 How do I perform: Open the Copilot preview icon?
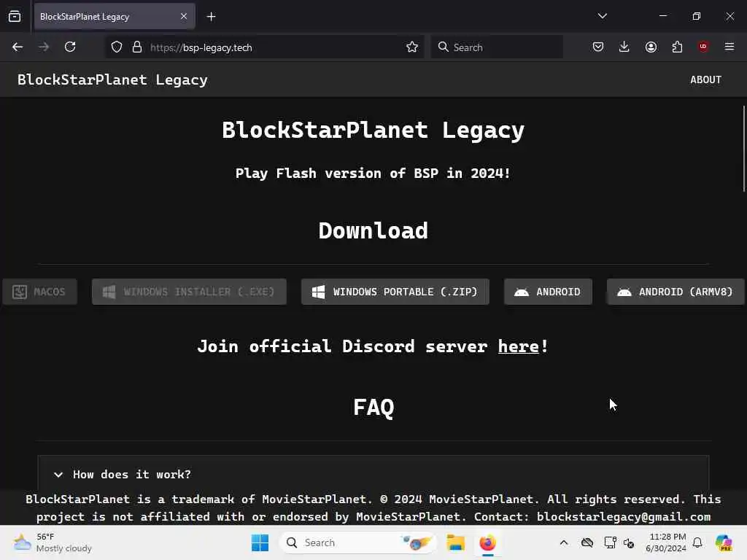coord(724,542)
